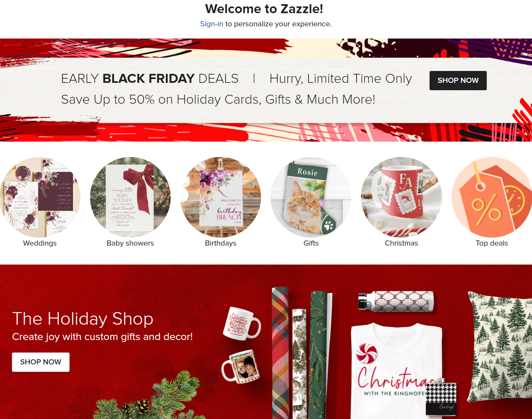Click the Sign-in link
Screen dimensions: 532x419
[212, 24]
